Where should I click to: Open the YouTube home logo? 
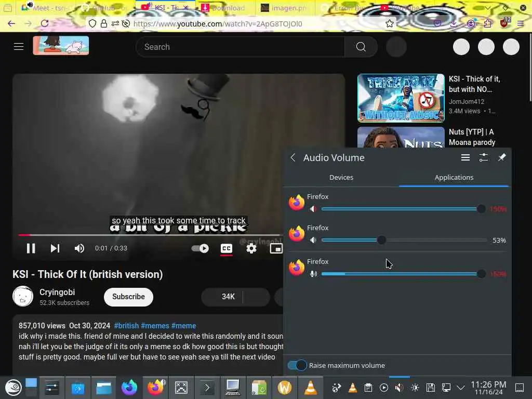(x=61, y=46)
